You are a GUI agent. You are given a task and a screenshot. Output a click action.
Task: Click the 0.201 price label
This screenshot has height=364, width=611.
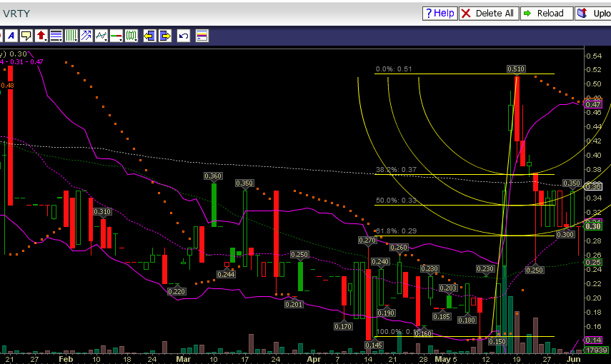[294, 305]
